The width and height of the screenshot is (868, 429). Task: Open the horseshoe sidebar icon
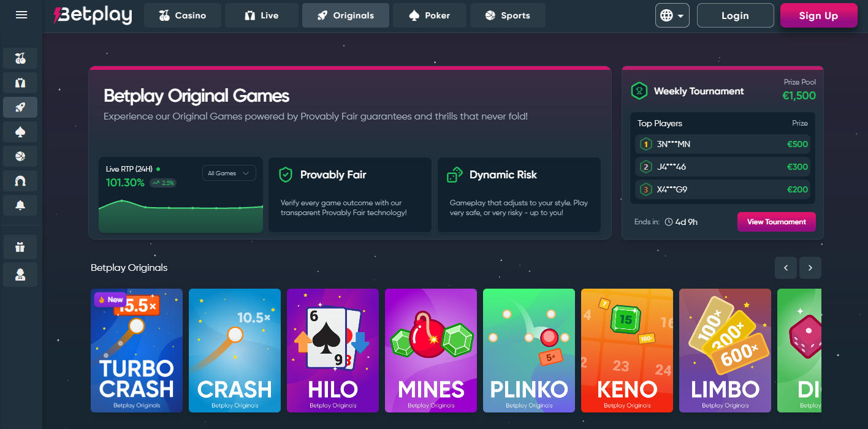(x=20, y=181)
